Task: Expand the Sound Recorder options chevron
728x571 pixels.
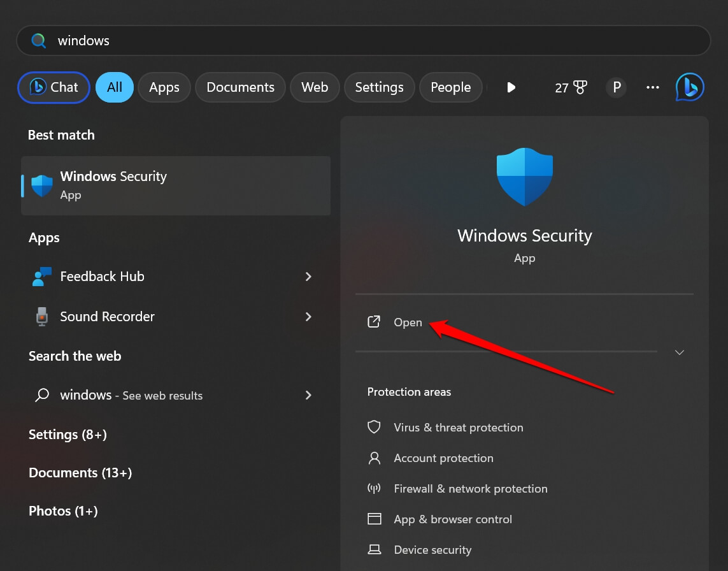Action: pos(308,317)
